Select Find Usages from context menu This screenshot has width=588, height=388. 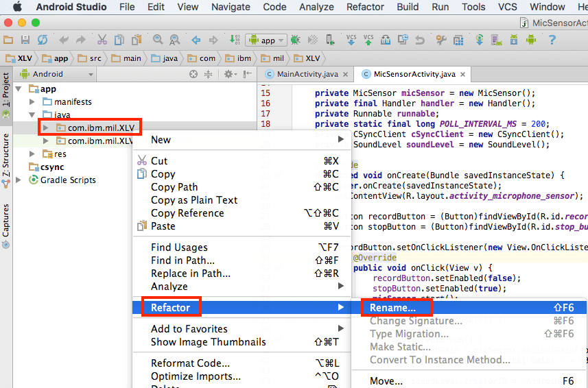coord(242,247)
